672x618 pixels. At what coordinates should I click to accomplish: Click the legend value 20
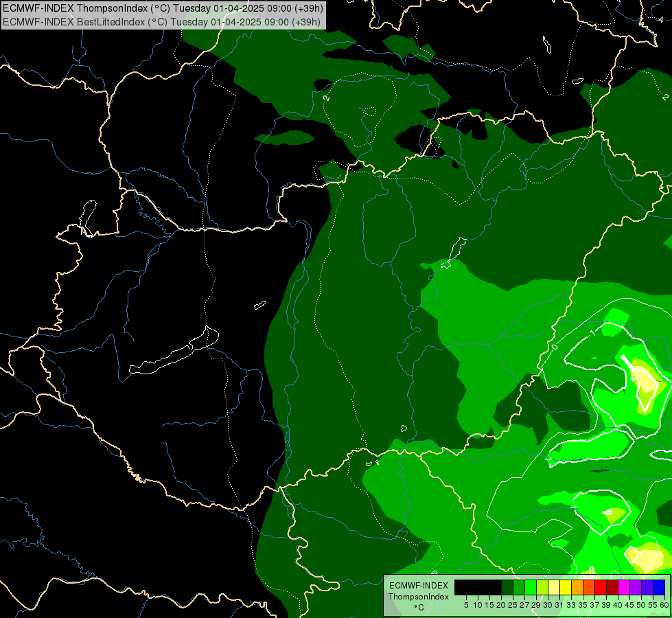(x=501, y=605)
